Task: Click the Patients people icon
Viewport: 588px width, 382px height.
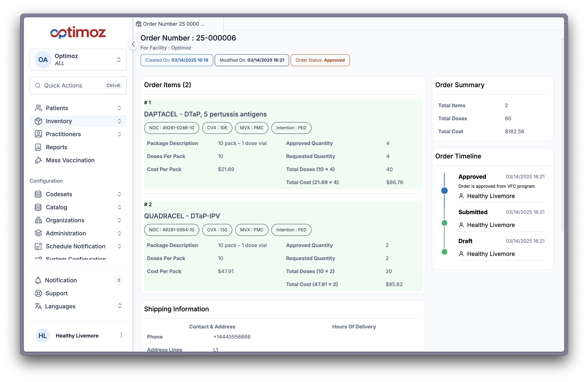Action: (38, 108)
